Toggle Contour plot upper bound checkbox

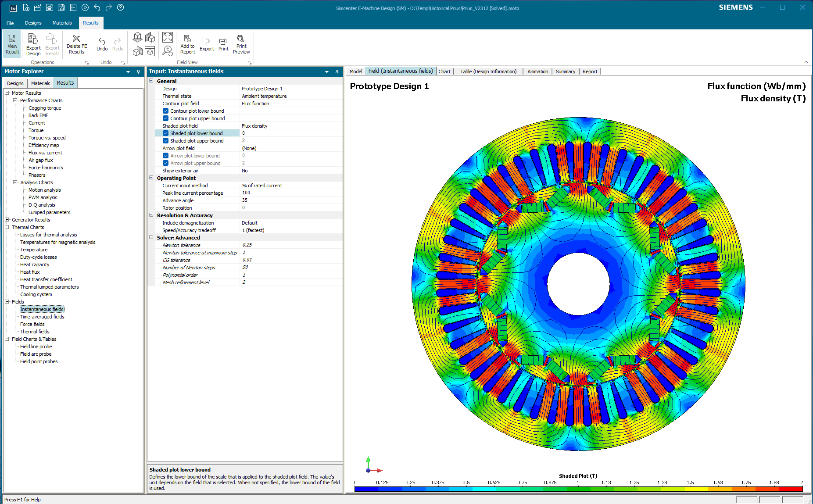(x=165, y=118)
